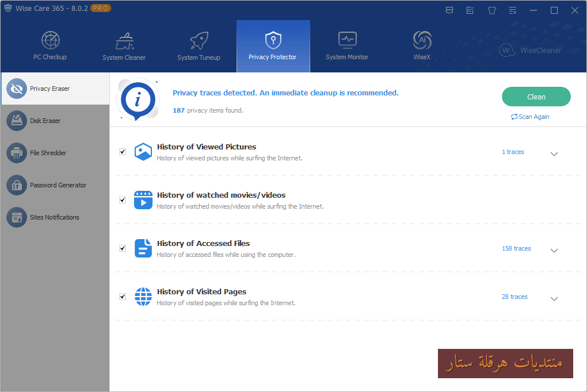Viewport: 587px width, 392px height.
Task: Open the 28 traces link
Action: click(514, 297)
